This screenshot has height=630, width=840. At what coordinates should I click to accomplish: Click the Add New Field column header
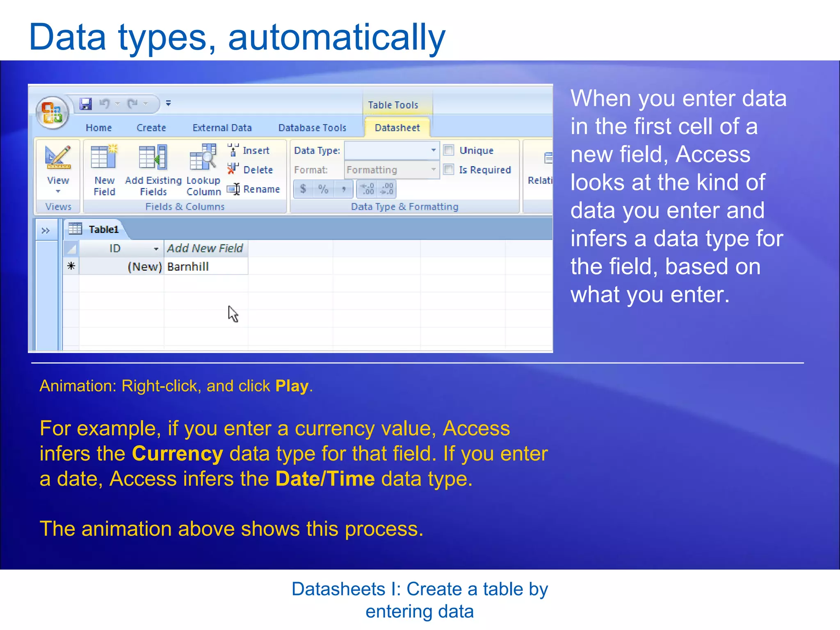(206, 249)
